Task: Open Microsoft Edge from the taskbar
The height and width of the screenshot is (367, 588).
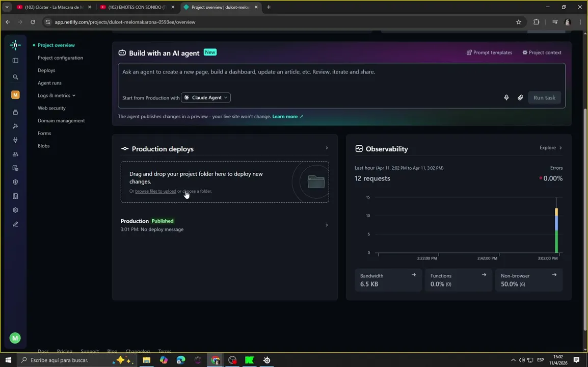Action: (x=181, y=360)
